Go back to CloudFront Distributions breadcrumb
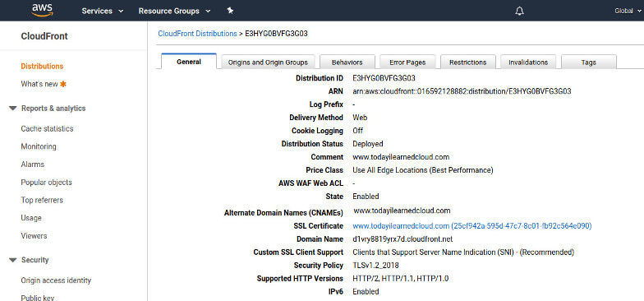The image size is (644, 301). [x=197, y=34]
